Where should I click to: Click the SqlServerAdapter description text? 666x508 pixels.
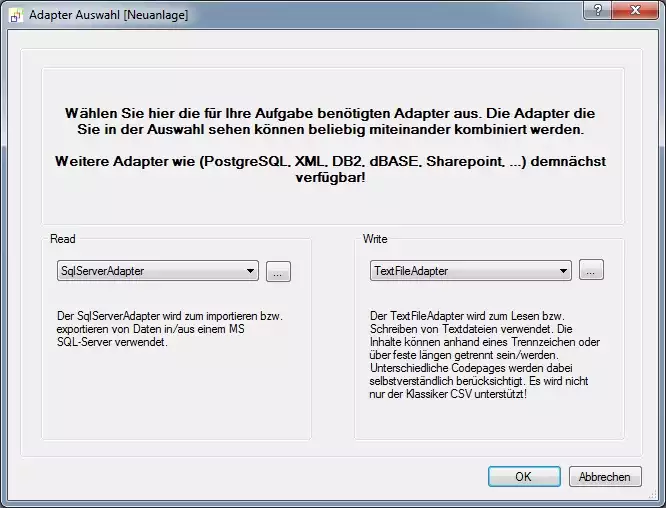[170, 328]
